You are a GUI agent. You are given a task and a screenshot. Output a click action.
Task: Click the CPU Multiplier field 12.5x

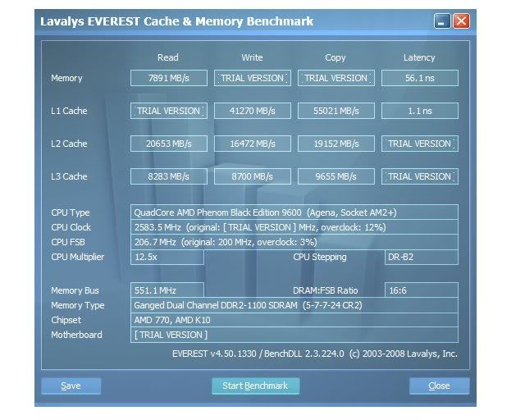coord(167,257)
